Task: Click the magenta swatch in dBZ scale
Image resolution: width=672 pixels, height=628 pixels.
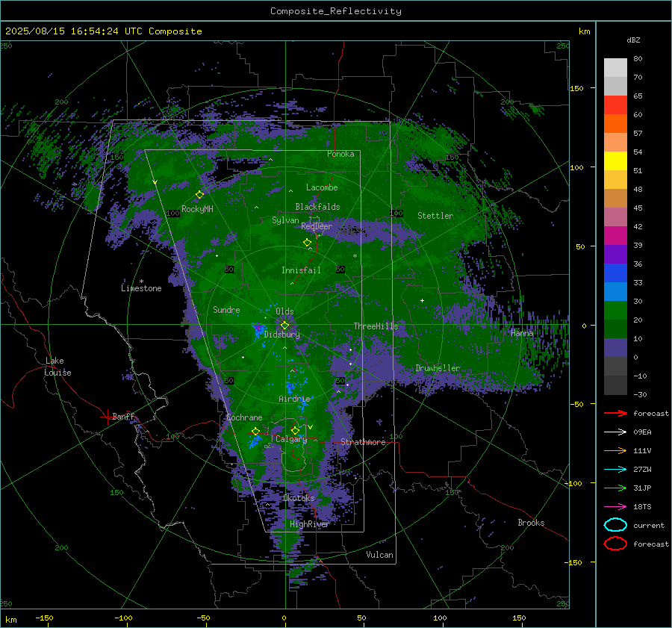Action: 615,236
